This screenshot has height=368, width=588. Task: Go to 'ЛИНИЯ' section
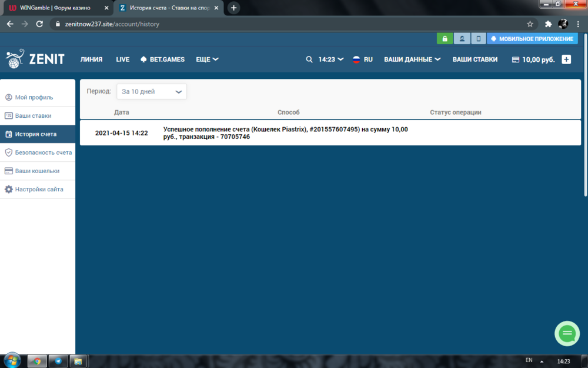[x=91, y=59]
